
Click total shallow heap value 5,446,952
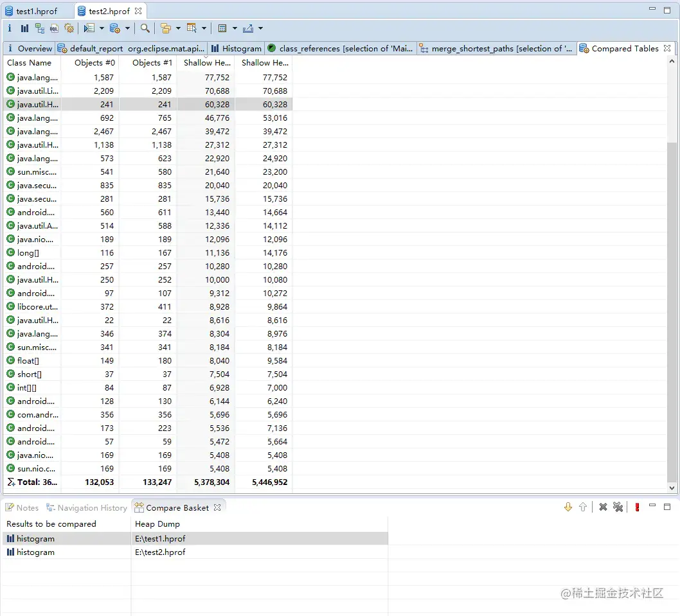pyautogui.click(x=270, y=482)
